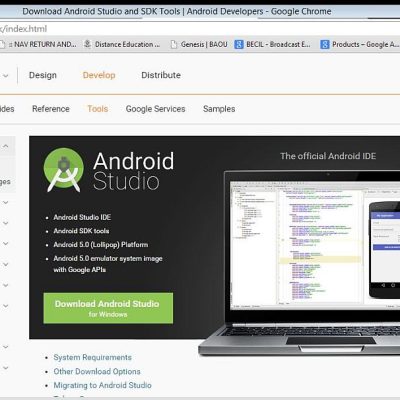Viewport: 400px width, 400px height.
Task: Open the Distribute tab
Action: click(161, 75)
